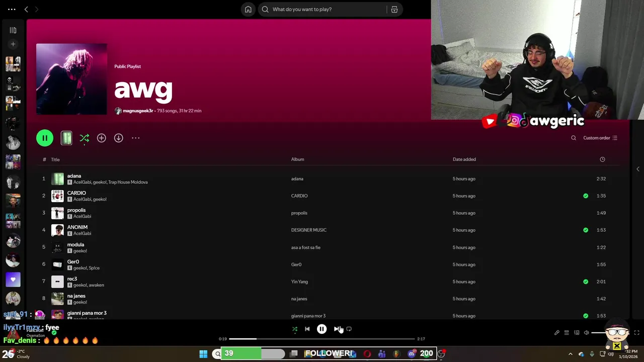
Task: Skip to next track
Action: click(x=337, y=329)
